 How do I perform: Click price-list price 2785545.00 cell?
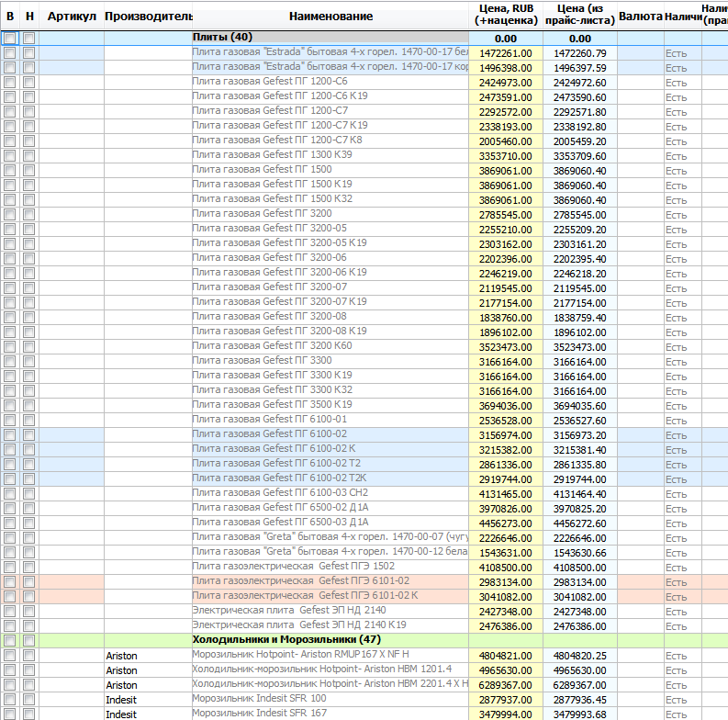pyautogui.click(x=580, y=215)
